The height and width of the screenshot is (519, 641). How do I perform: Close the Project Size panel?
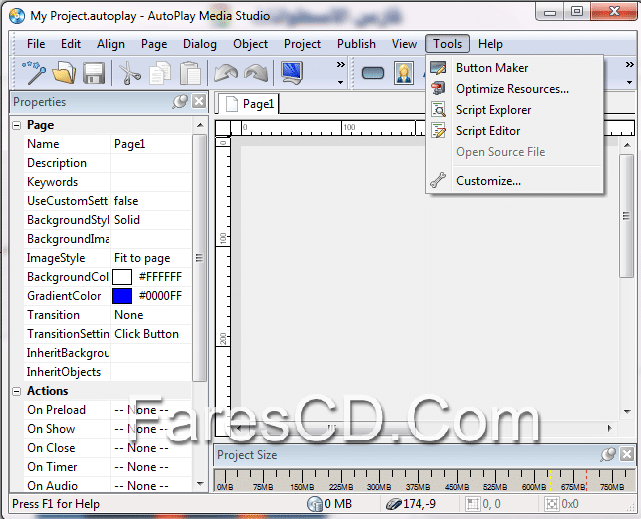click(627, 454)
